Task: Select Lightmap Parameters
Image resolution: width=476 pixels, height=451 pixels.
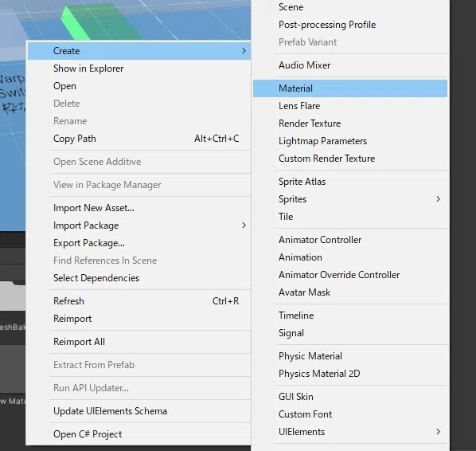Action: [350, 141]
